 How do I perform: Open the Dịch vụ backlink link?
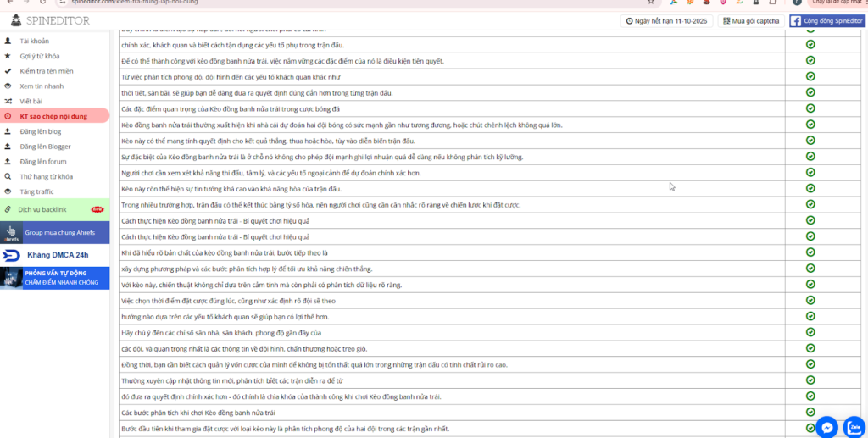[x=42, y=208]
